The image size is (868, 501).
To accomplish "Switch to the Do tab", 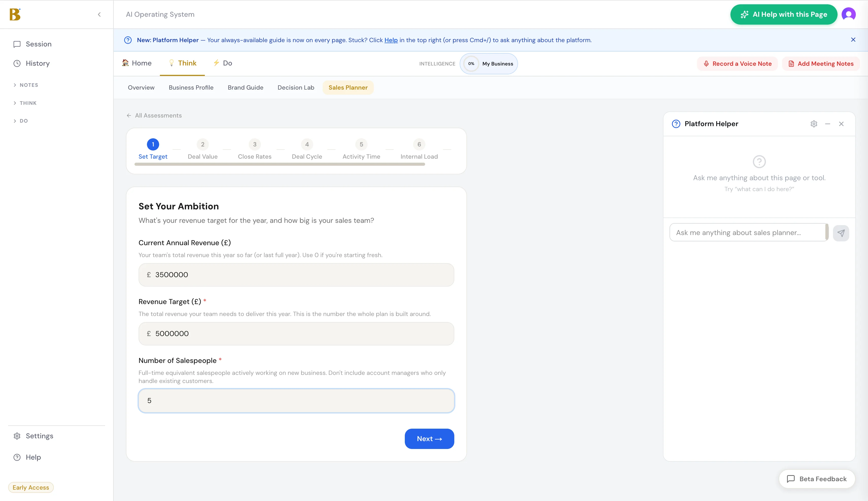I will [x=223, y=63].
